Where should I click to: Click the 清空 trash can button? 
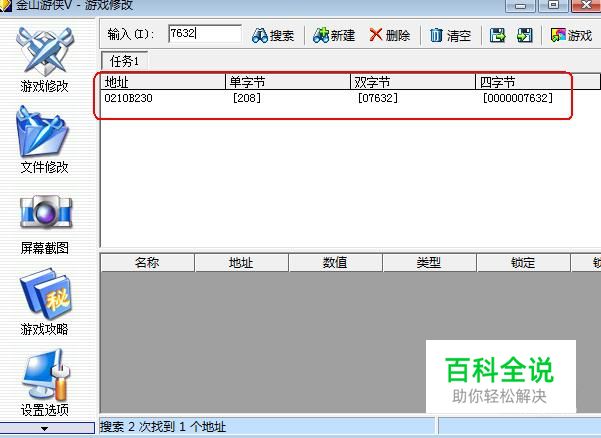coord(450,36)
